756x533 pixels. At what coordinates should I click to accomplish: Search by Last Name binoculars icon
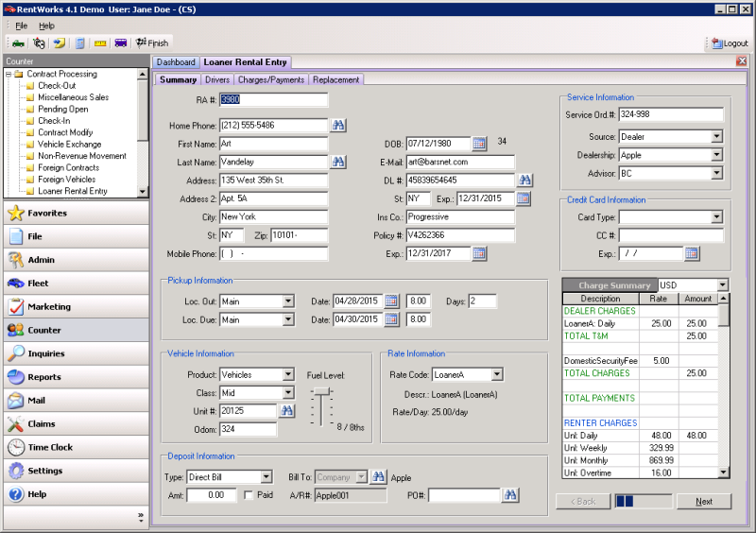338,162
